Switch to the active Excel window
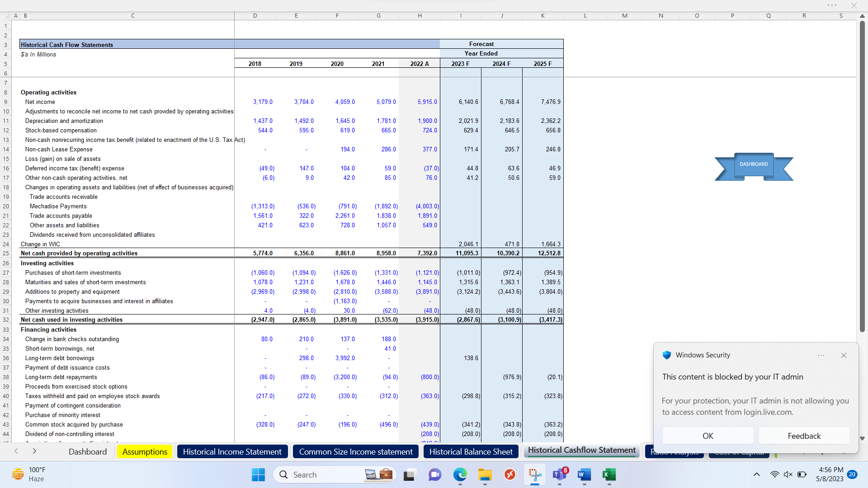This screenshot has height=488, width=868. [x=609, y=474]
